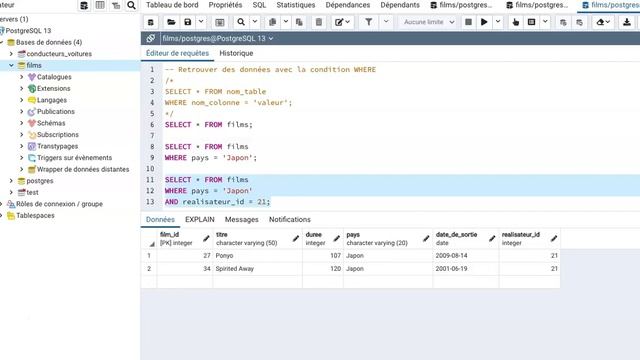640x360 pixels.
Task: Click the Spirited Away title cell
Action: click(x=258, y=269)
